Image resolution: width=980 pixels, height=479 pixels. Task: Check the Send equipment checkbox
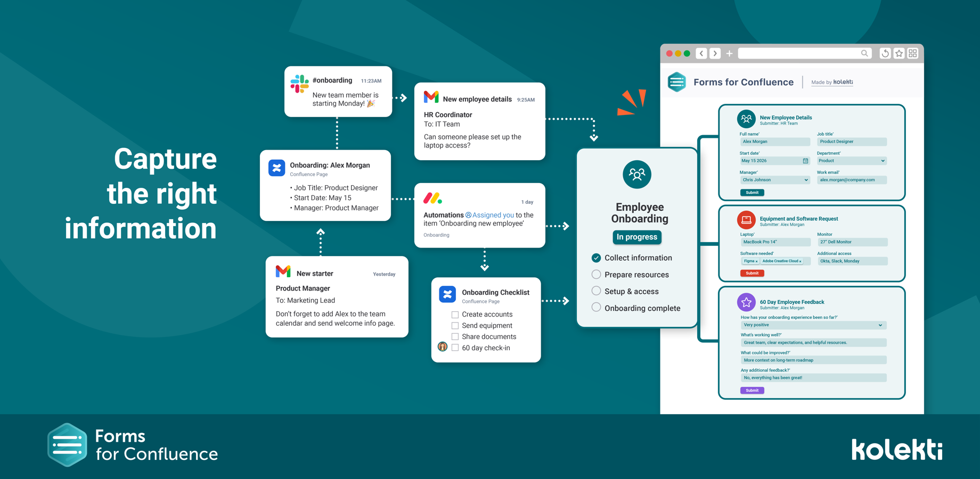pos(455,326)
